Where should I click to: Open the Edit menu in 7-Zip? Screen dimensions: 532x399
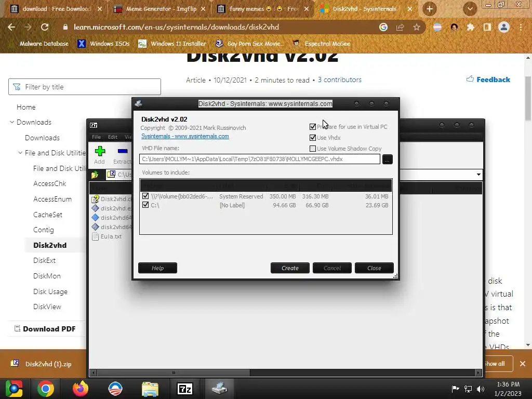click(x=113, y=137)
